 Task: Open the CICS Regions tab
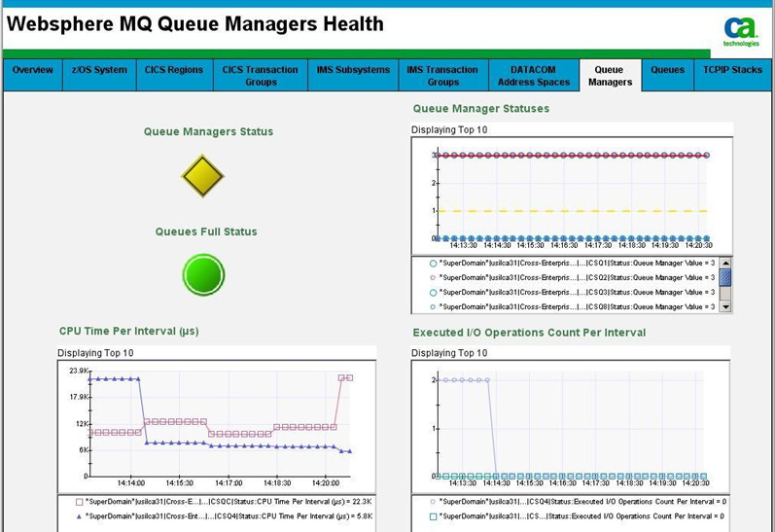(174, 75)
